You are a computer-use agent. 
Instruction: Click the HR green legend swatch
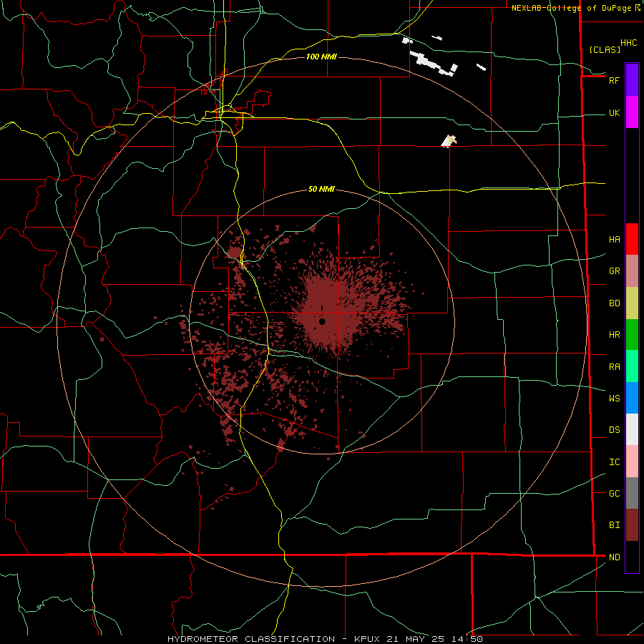tap(632, 335)
